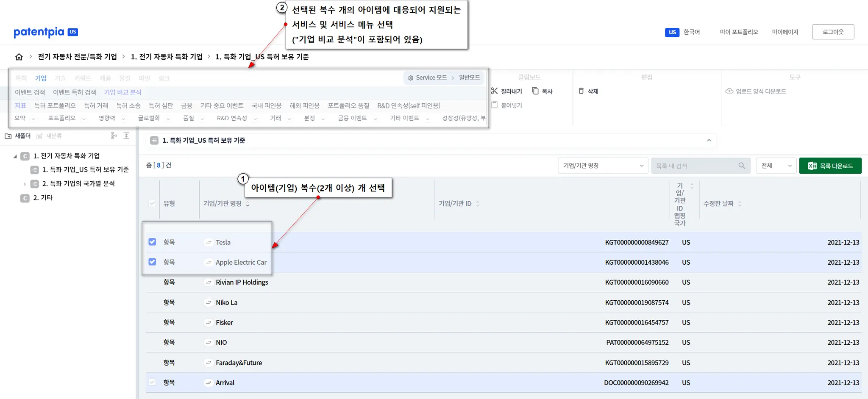Open the 기업/기관 명칭 search field dropdown
868x399 pixels.
point(603,166)
